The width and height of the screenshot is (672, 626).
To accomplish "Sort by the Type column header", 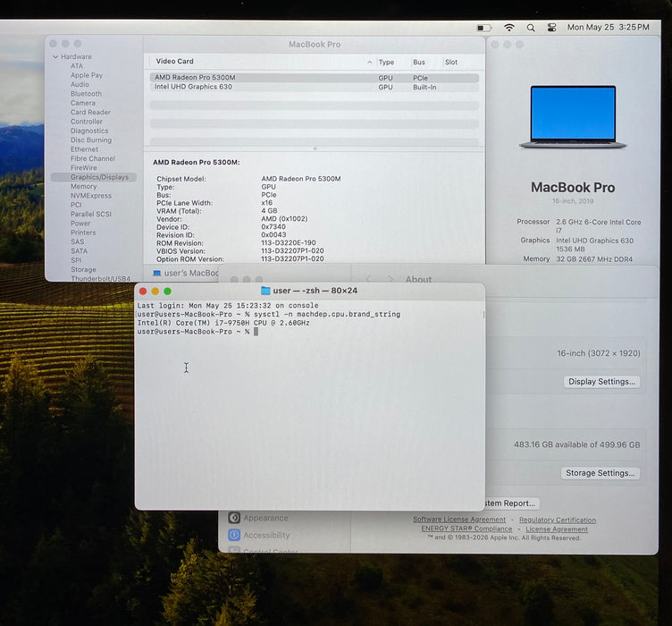I will tap(386, 63).
